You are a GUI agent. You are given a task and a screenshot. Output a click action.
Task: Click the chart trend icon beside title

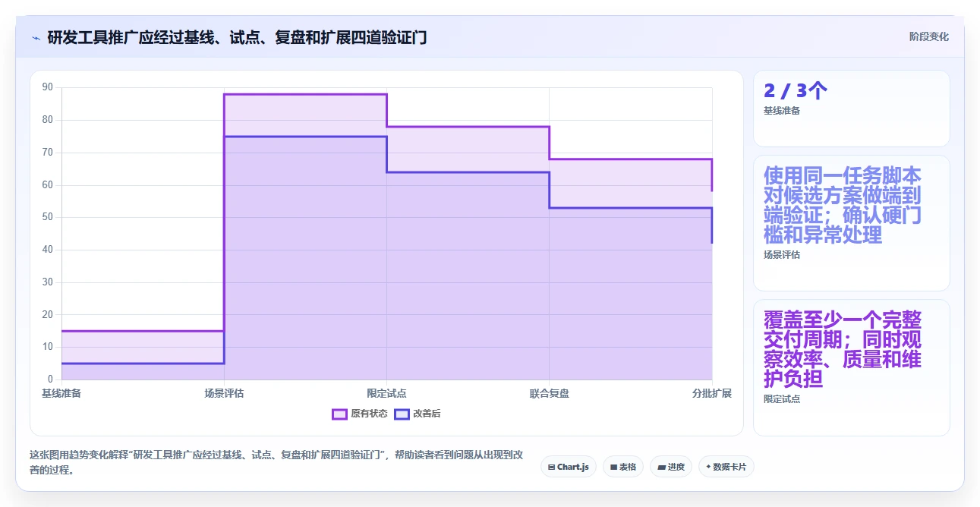(36, 37)
